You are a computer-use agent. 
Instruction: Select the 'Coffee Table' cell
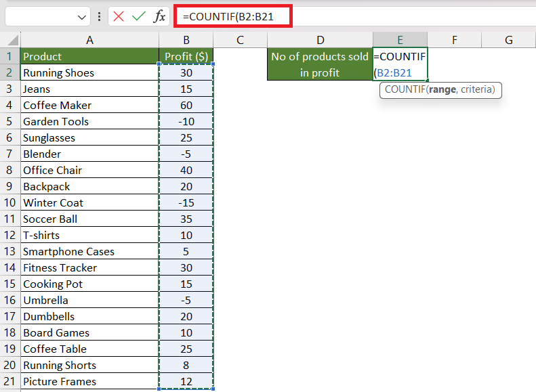tap(89, 349)
